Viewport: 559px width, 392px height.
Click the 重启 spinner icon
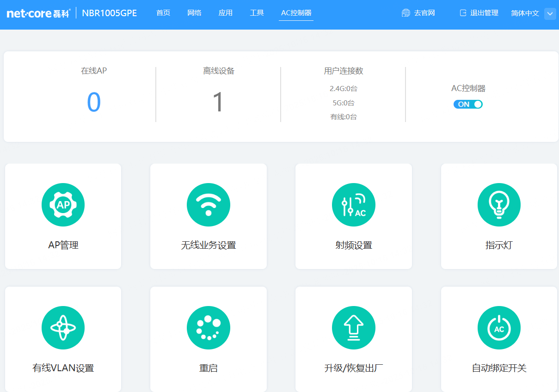pyautogui.click(x=209, y=328)
